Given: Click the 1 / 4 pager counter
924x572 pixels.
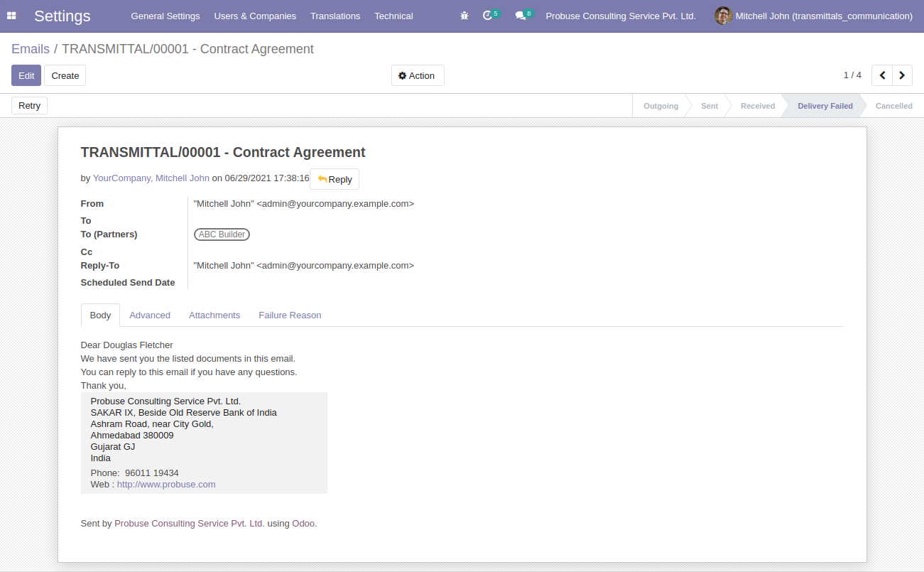Looking at the screenshot, I should point(852,75).
